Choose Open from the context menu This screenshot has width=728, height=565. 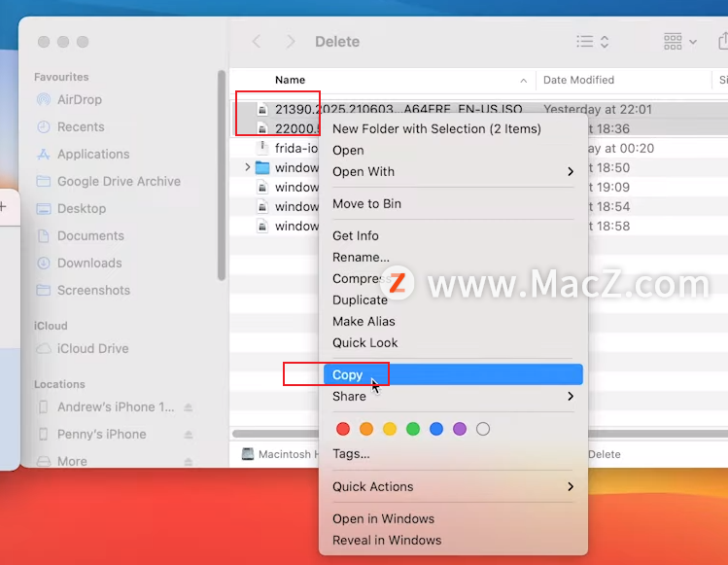[x=348, y=150]
